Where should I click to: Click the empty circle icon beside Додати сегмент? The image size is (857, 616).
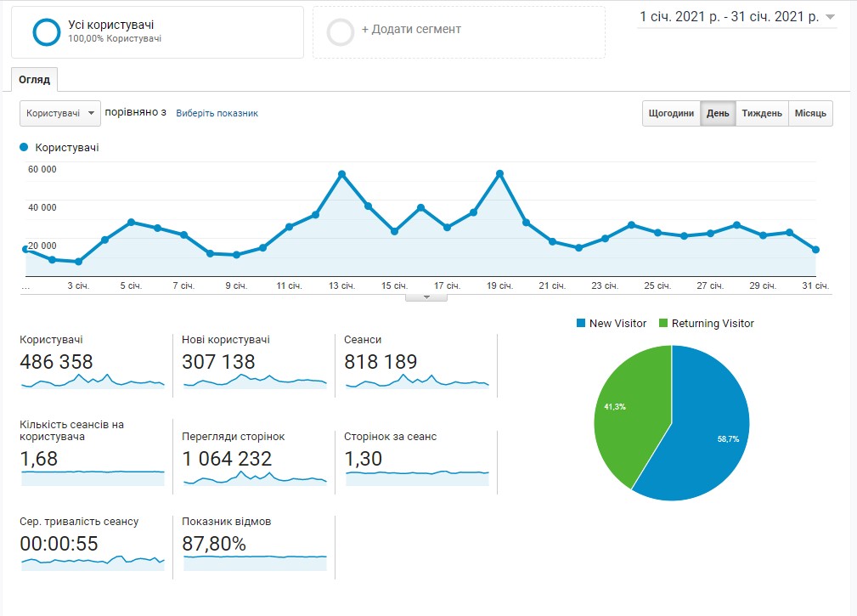(x=341, y=32)
